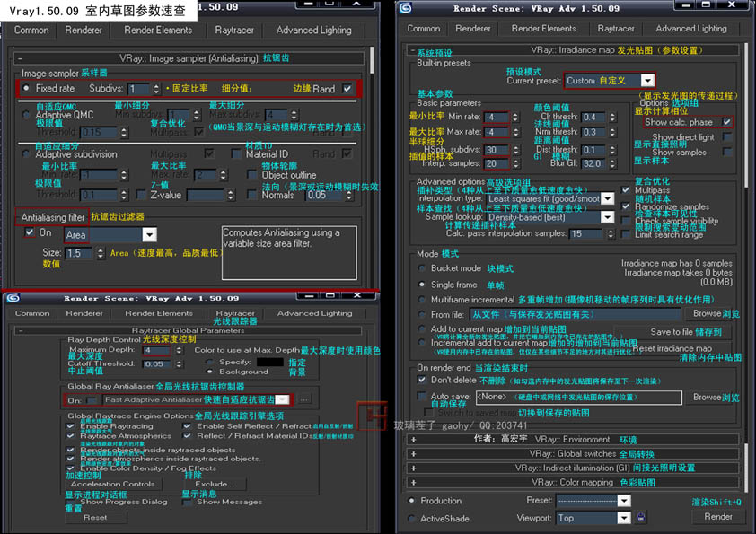The width and height of the screenshot is (756, 534).
Task: Open the Fast Adaptive Antialiaser dropdown
Action: tap(283, 399)
